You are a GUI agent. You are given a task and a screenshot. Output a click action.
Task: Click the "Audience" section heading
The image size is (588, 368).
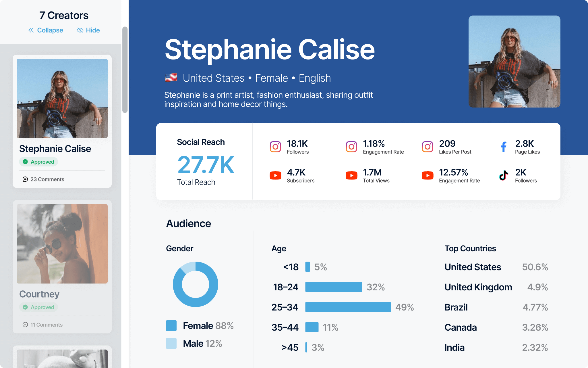tap(189, 224)
